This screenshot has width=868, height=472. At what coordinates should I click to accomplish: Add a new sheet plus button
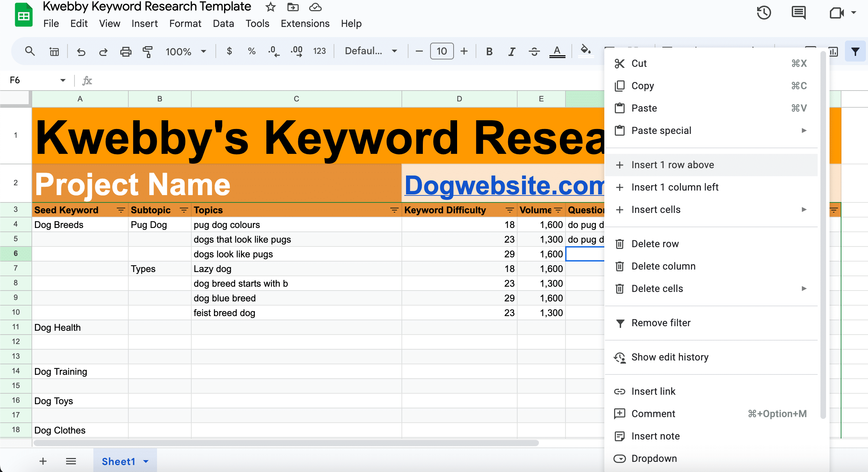click(x=43, y=462)
